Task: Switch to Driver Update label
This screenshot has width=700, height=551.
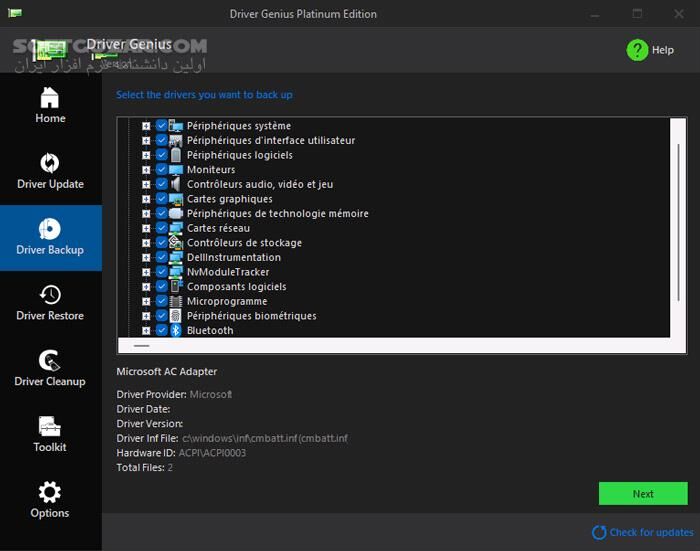Action: pyautogui.click(x=50, y=184)
